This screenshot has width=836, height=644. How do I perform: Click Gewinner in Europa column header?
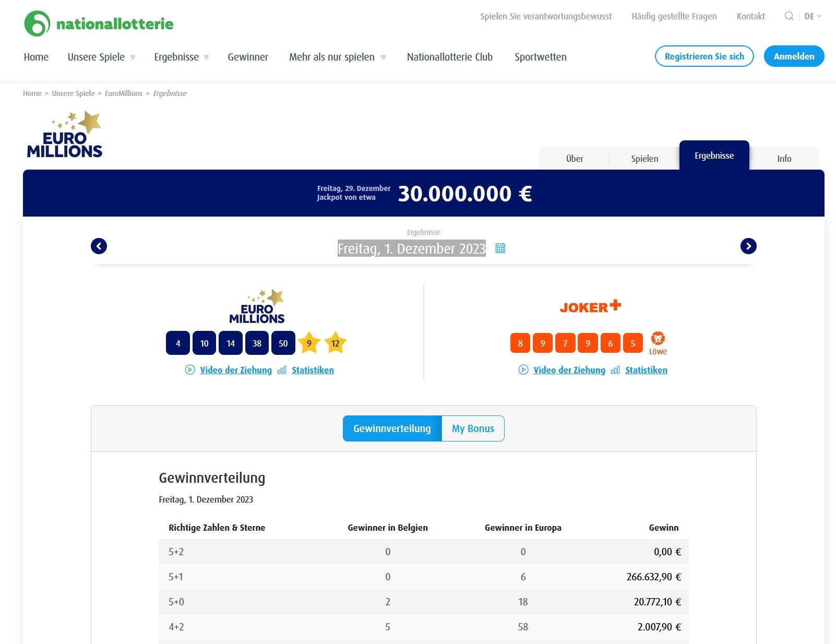523,528
